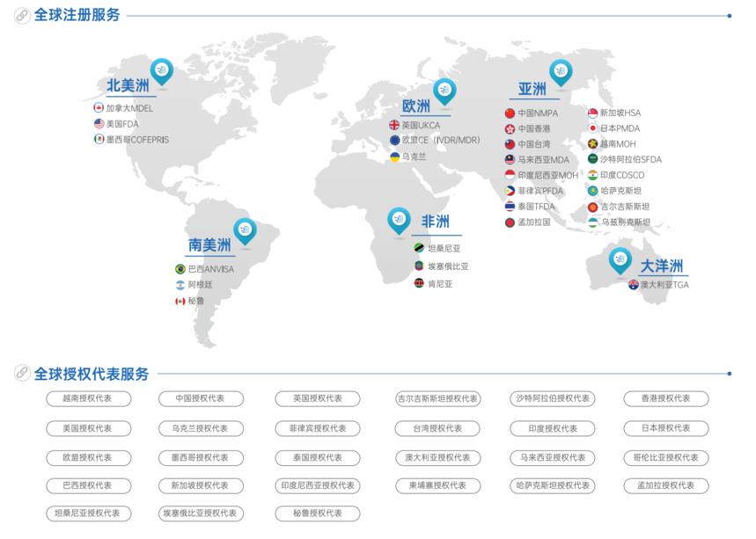Click 柬埔寨授权代表 button
The width and height of the screenshot is (756, 539).
437,486
